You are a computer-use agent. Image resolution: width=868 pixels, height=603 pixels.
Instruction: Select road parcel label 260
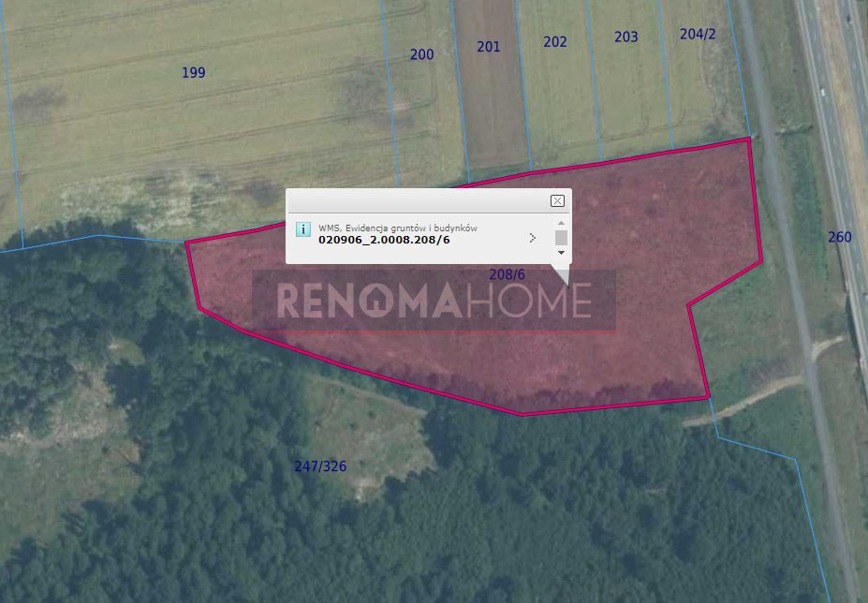click(840, 237)
